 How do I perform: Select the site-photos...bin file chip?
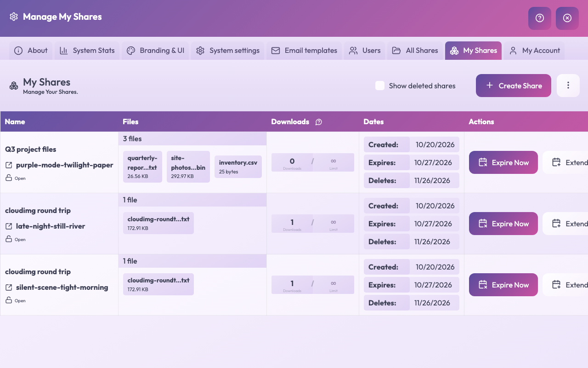point(188,167)
